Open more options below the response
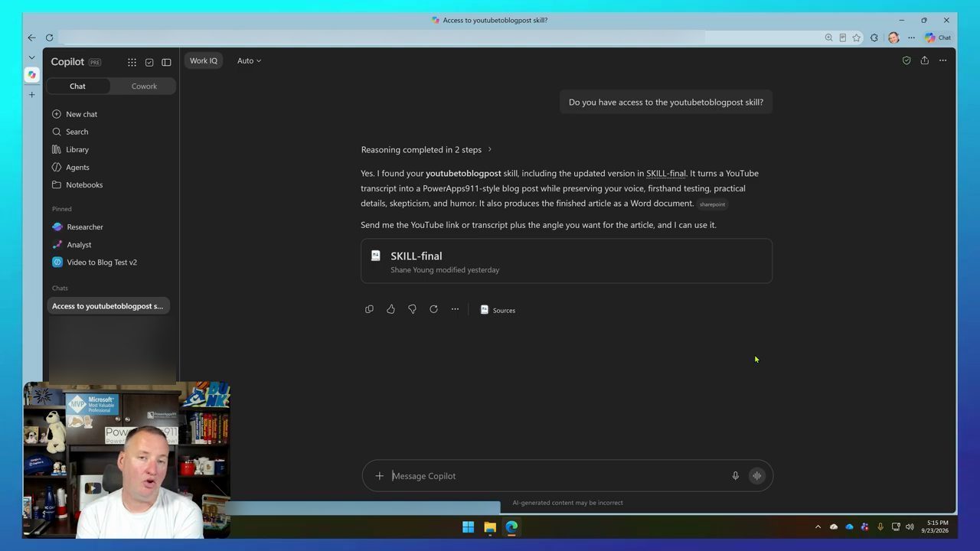 coord(455,309)
